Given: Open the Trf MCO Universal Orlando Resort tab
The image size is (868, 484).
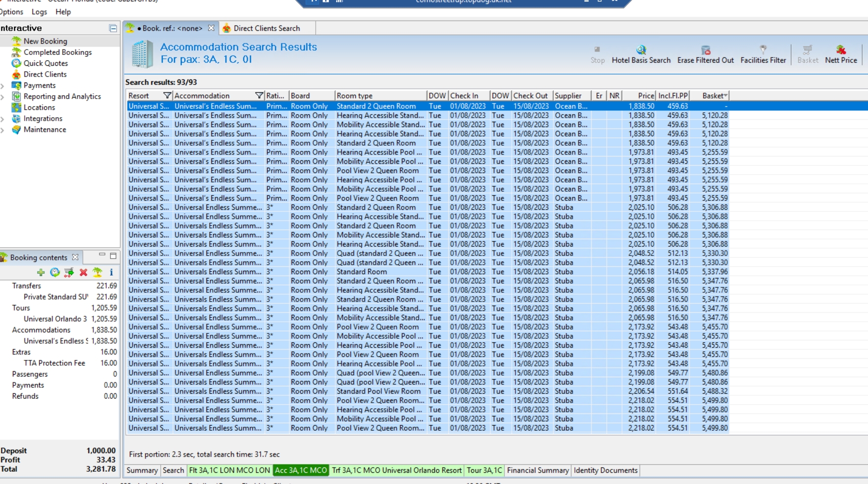Looking at the screenshot, I should pos(397,471).
